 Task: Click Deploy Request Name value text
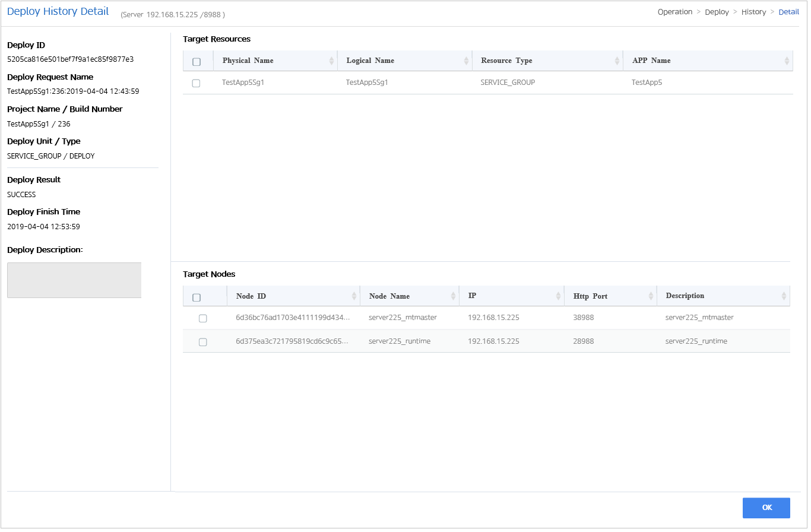coord(73,91)
